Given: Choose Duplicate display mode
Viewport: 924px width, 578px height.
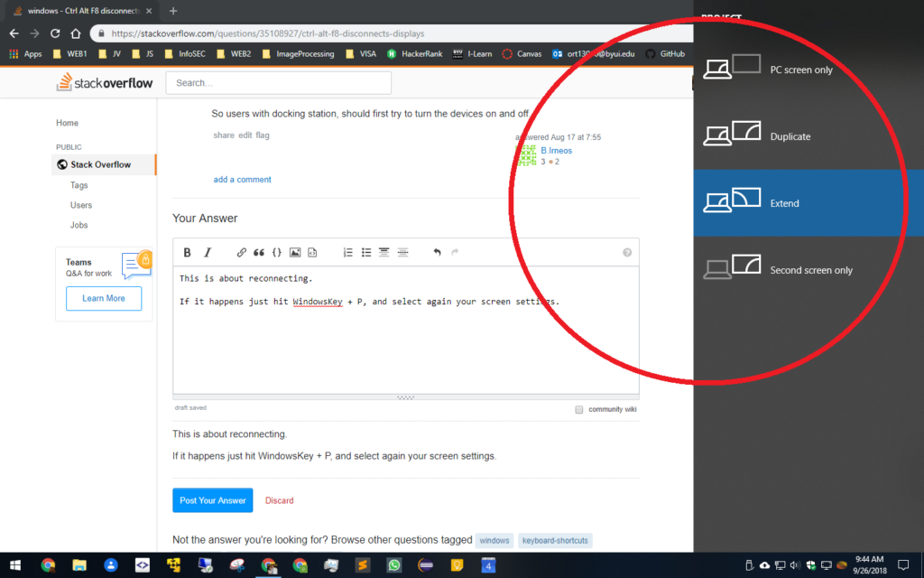Looking at the screenshot, I should coord(790,136).
